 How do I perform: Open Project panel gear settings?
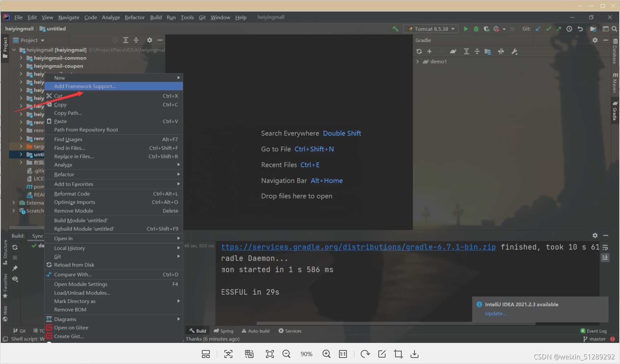click(x=150, y=40)
